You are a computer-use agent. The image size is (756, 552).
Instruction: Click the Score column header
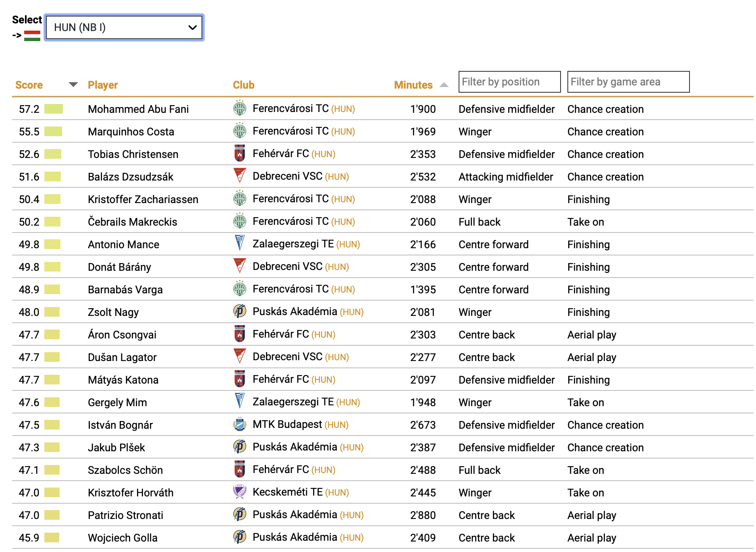(x=29, y=85)
